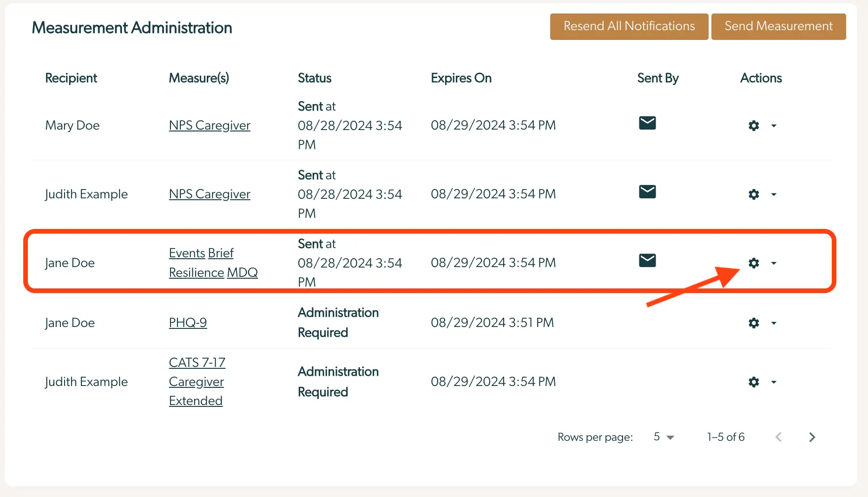
Task: Expand actions for the highlighted Jane Doe row
Action: coord(774,263)
